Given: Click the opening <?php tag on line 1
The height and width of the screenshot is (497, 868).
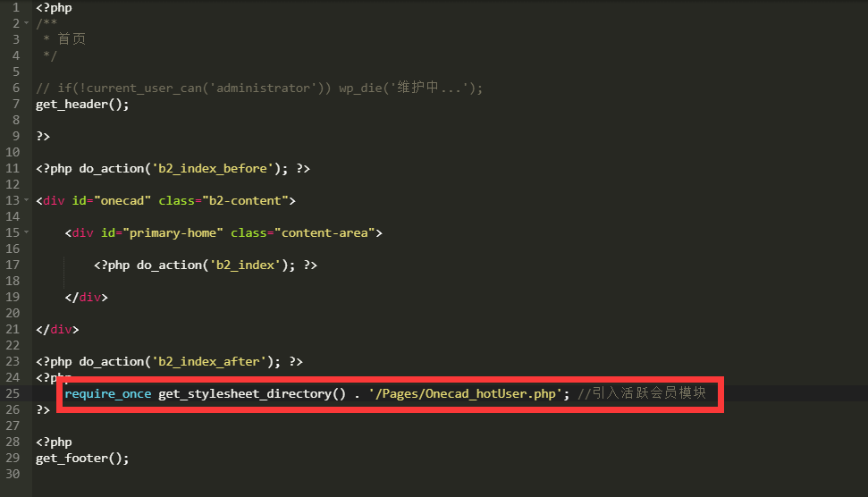Looking at the screenshot, I should (x=54, y=8).
